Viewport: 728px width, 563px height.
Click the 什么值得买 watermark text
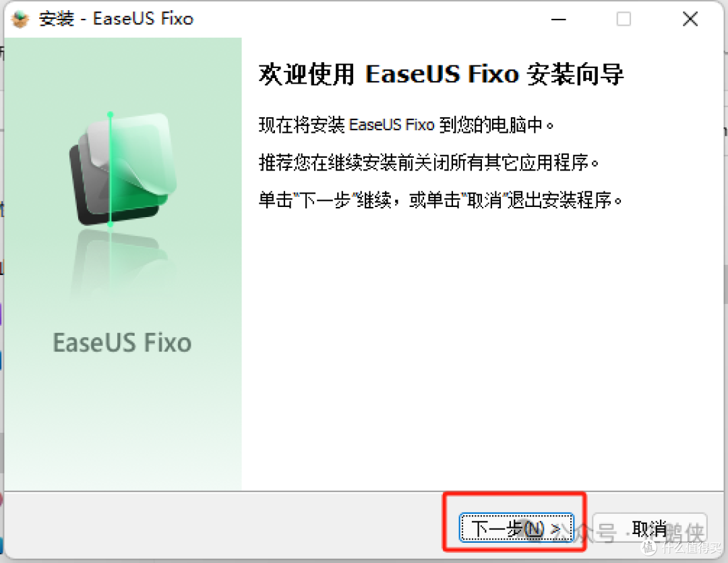coord(692,548)
